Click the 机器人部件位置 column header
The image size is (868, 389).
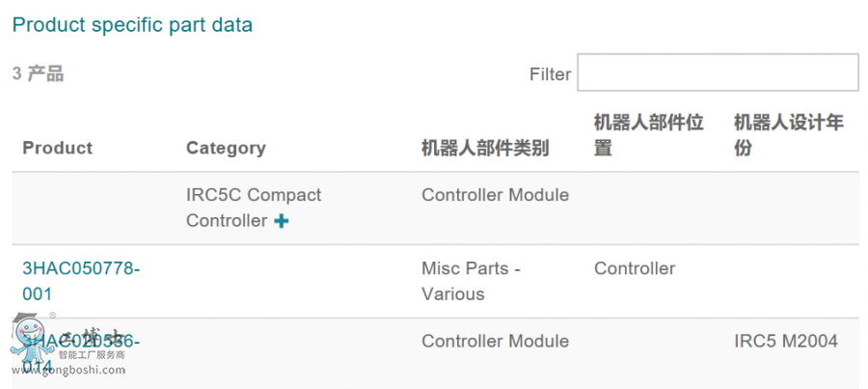pos(648,135)
